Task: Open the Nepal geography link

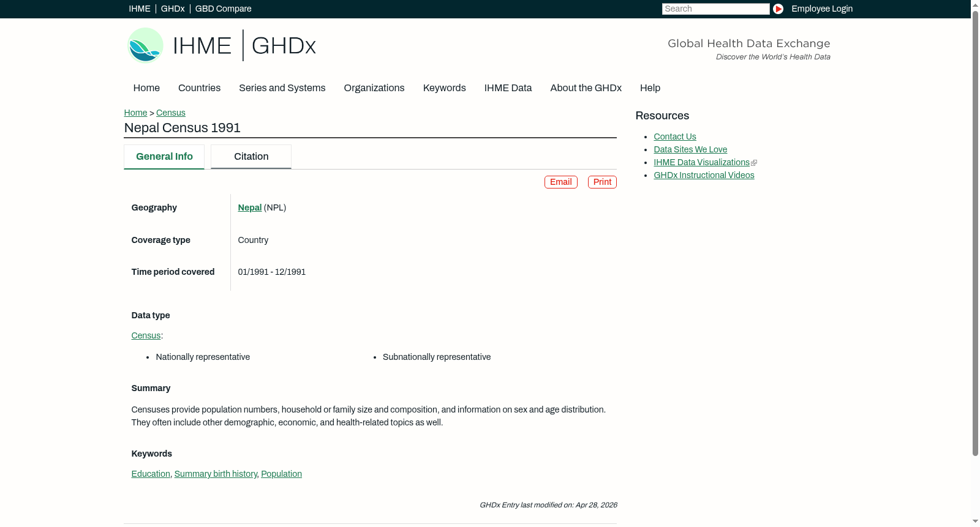Action: [x=249, y=207]
